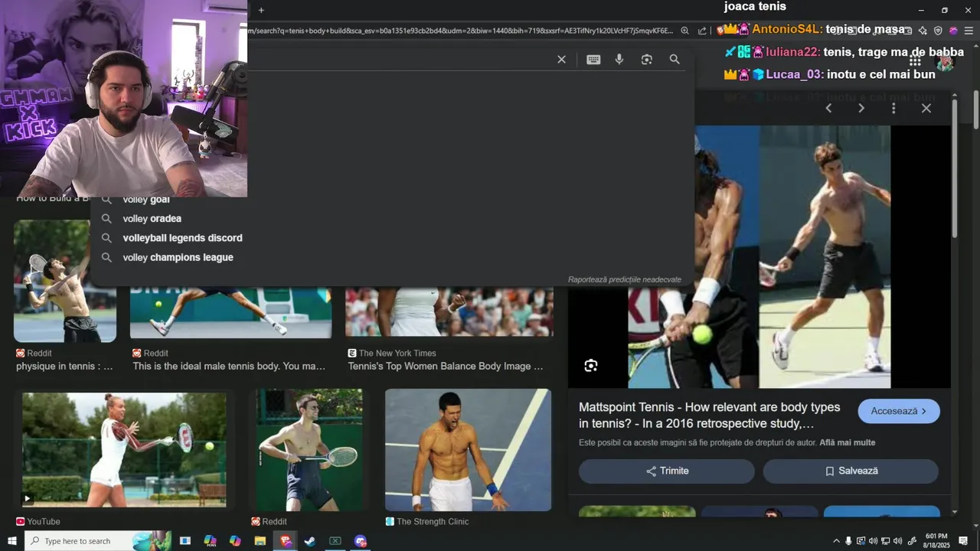Open the Google apps grid icon

click(x=915, y=60)
